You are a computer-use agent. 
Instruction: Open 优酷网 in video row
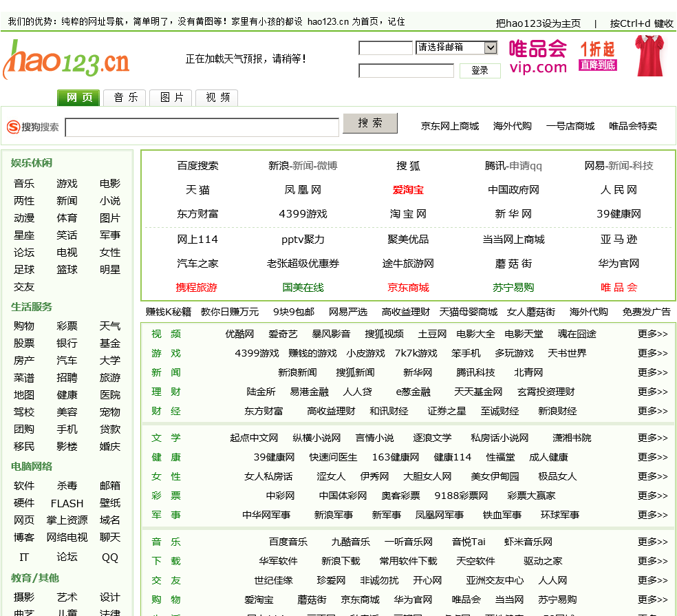[239, 334]
